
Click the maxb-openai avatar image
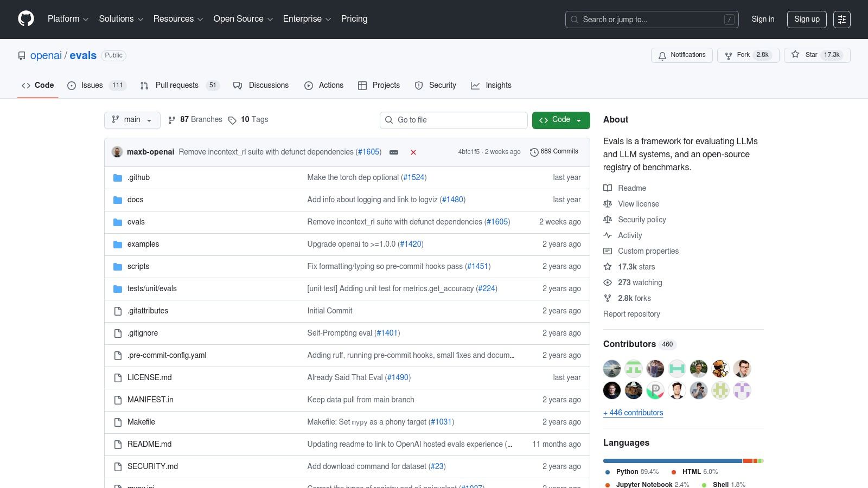[117, 152]
